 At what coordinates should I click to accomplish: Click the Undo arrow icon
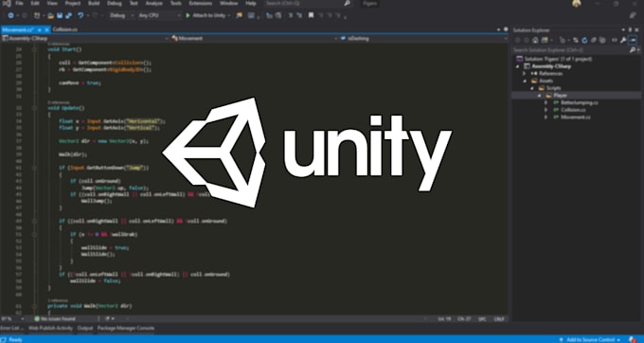coord(80,15)
